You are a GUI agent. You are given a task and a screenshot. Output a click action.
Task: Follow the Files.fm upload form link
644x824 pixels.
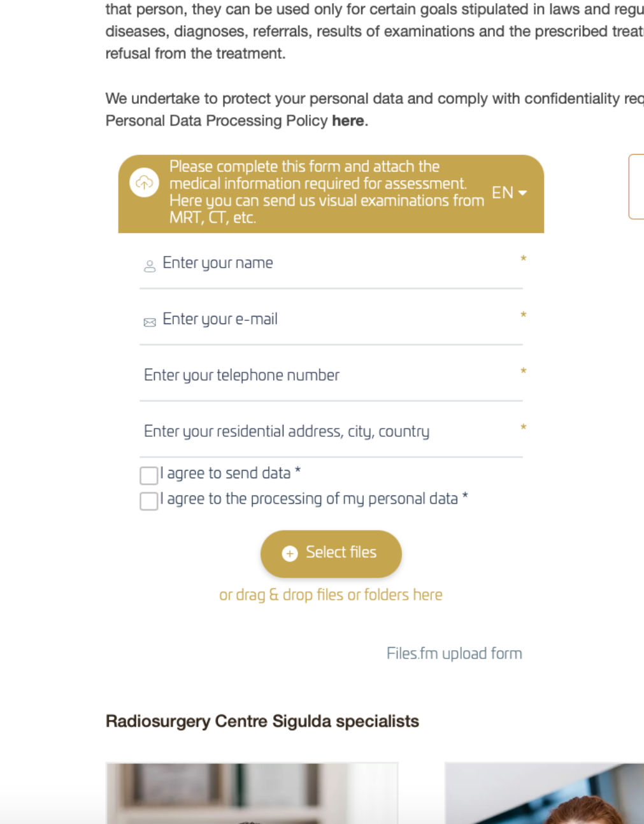[x=454, y=653]
